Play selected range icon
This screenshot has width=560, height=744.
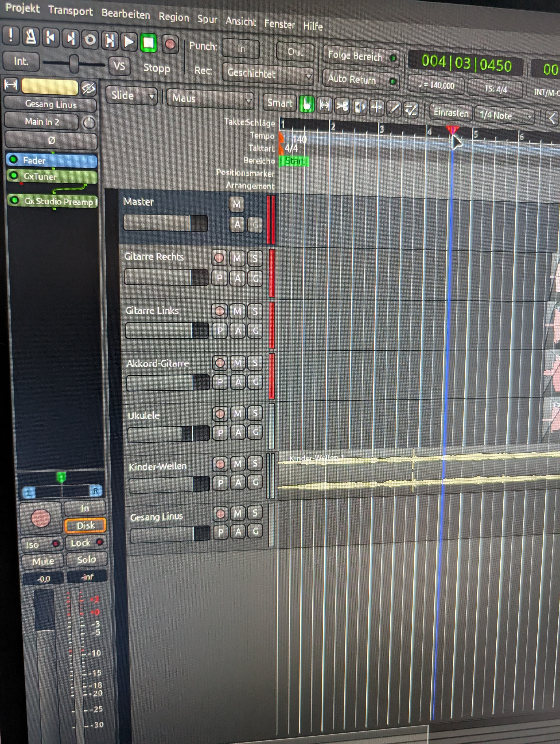pyautogui.click(x=109, y=41)
